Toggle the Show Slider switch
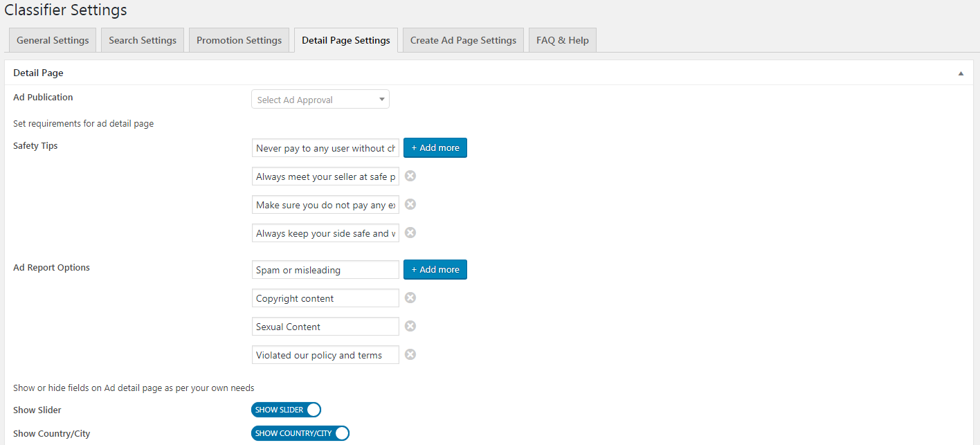The image size is (980, 445). (287, 410)
